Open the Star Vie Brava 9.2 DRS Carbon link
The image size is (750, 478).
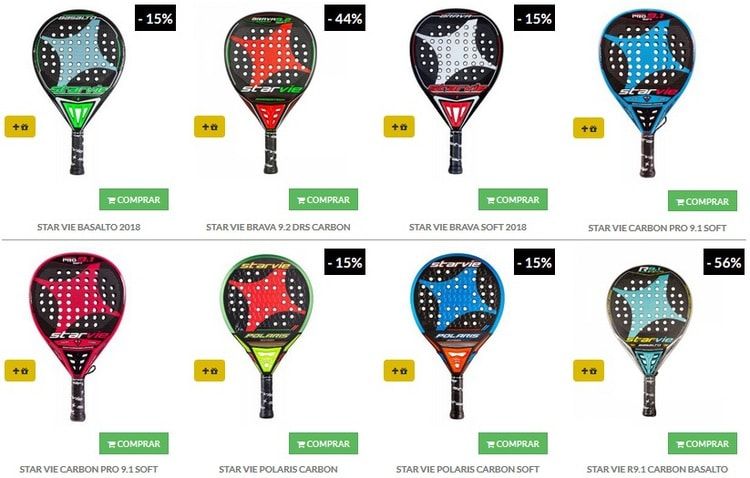point(278,227)
